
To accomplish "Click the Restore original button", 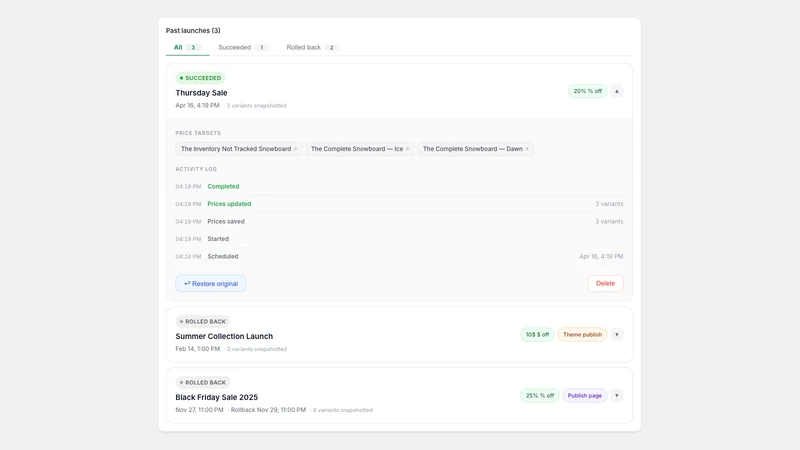I will 211,284.
